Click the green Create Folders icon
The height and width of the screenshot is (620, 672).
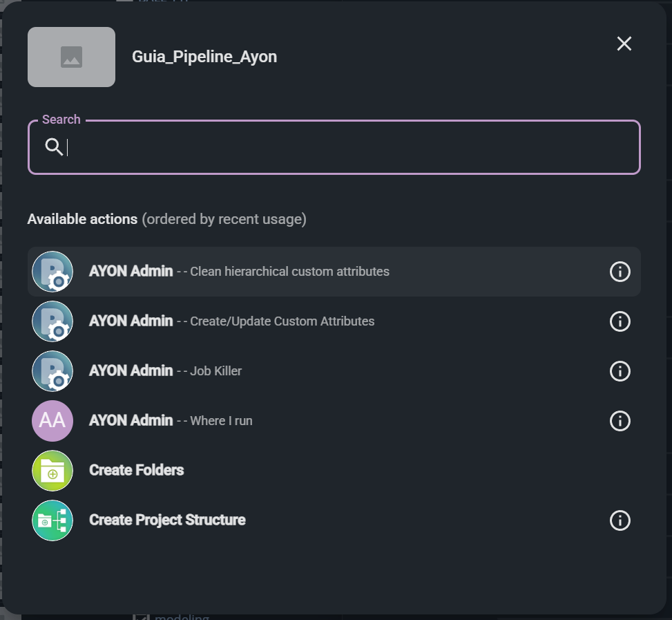tap(52, 471)
